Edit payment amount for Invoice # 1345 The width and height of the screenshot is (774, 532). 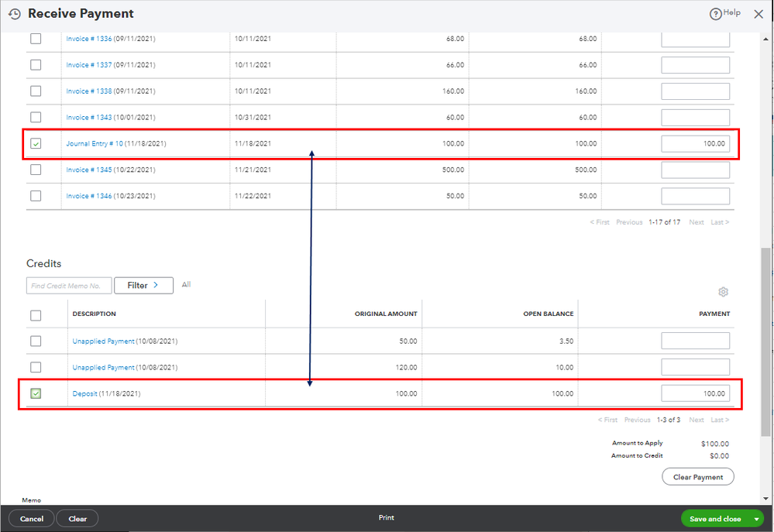tap(695, 170)
